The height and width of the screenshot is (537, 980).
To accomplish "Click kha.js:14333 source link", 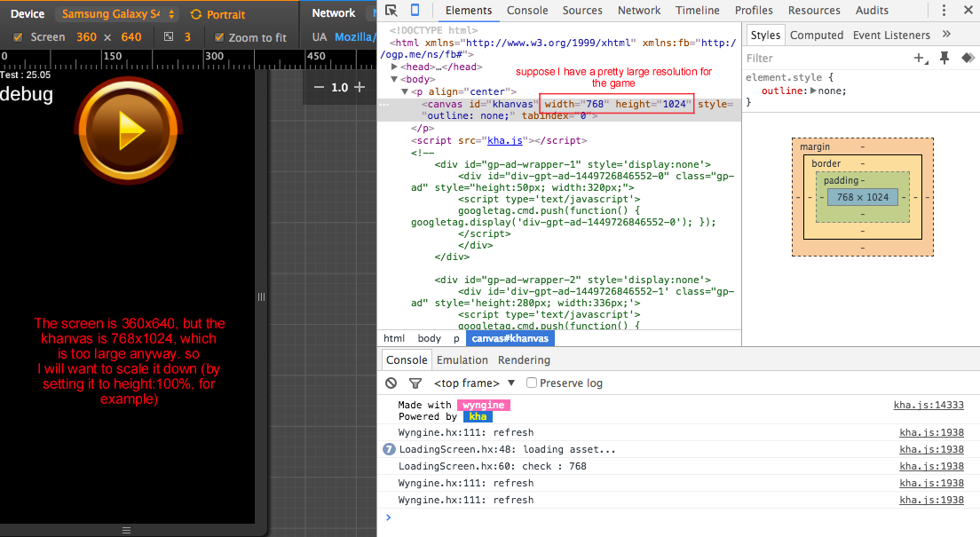I will 929,405.
